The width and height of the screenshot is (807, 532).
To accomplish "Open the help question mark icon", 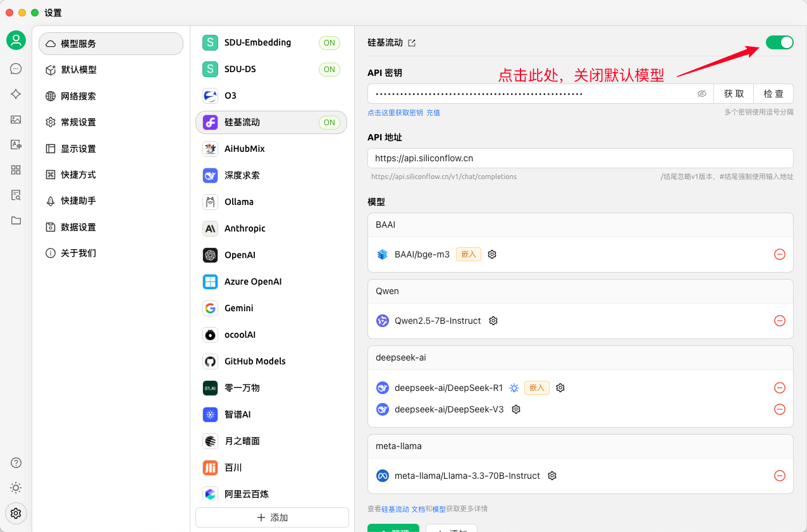I will (x=16, y=462).
